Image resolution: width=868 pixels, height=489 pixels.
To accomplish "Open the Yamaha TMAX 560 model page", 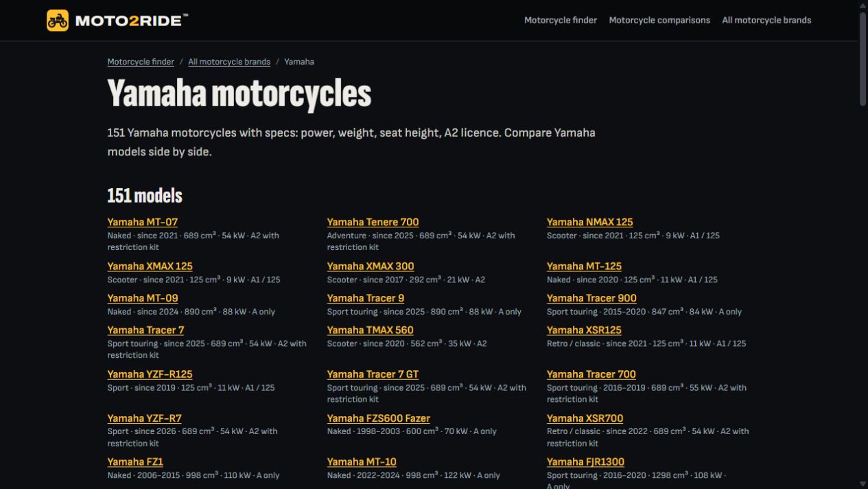I will coord(370,330).
